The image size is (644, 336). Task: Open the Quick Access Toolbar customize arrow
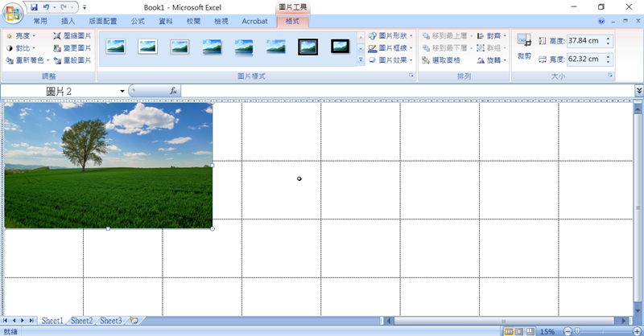(x=85, y=7)
